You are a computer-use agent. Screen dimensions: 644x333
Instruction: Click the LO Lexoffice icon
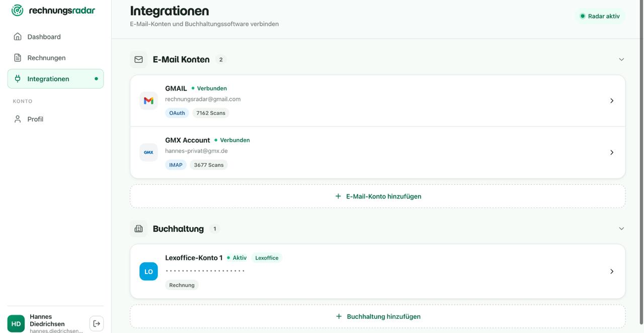tap(148, 272)
